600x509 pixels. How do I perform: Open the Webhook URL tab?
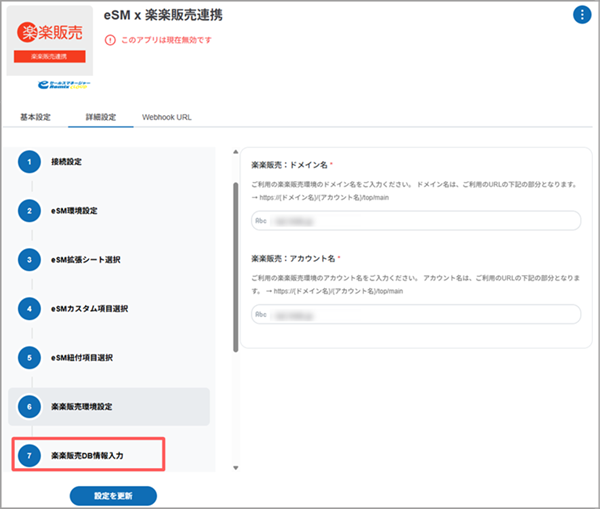(x=167, y=117)
